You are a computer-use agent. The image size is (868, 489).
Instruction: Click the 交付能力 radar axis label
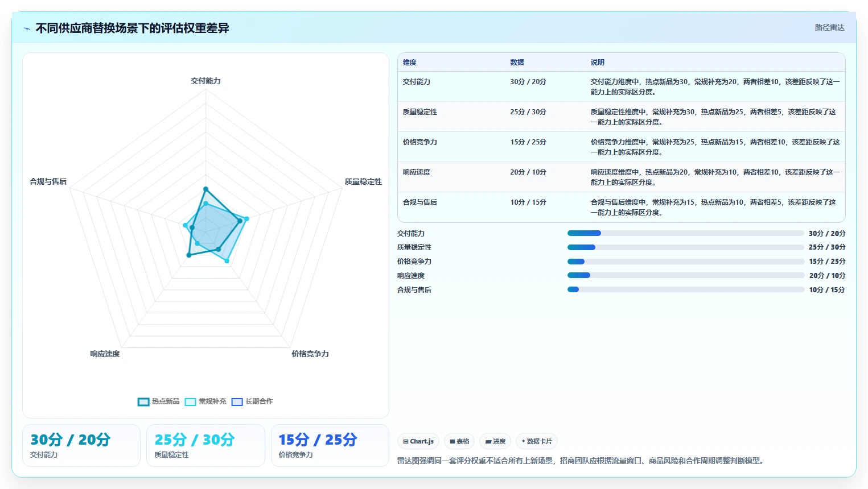pyautogui.click(x=205, y=81)
